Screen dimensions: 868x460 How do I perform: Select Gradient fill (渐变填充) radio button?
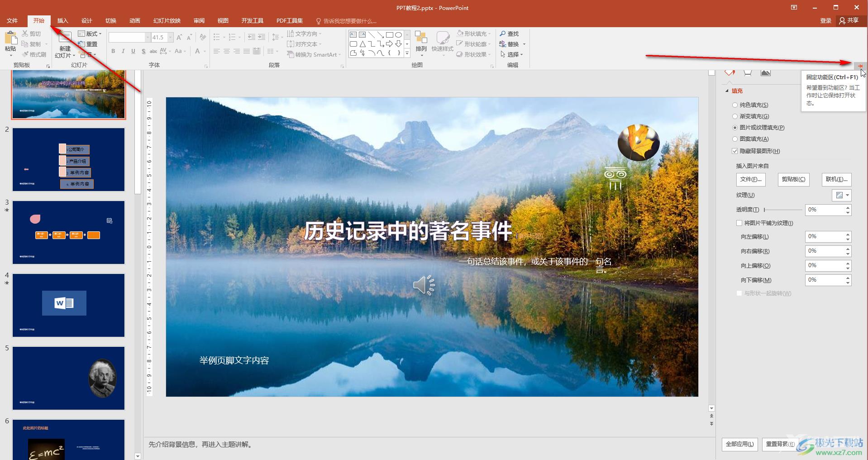(x=735, y=116)
